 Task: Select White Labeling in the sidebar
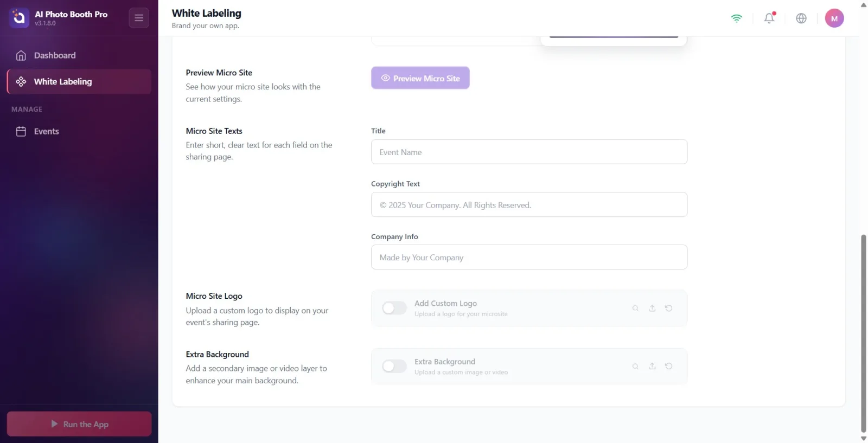click(x=79, y=81)
